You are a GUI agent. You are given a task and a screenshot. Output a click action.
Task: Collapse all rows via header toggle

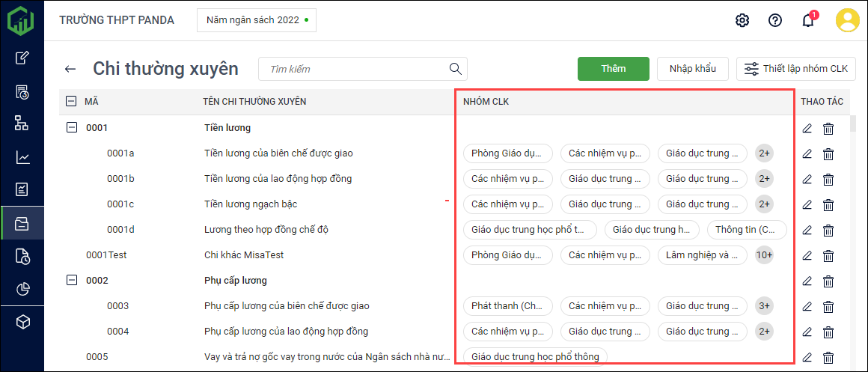pyautogui.click(x=71, y=101)
